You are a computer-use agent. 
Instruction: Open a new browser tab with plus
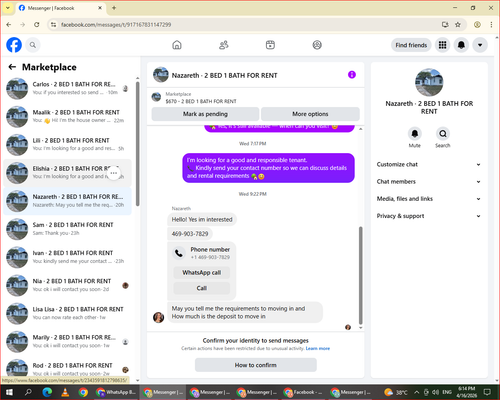114,8
